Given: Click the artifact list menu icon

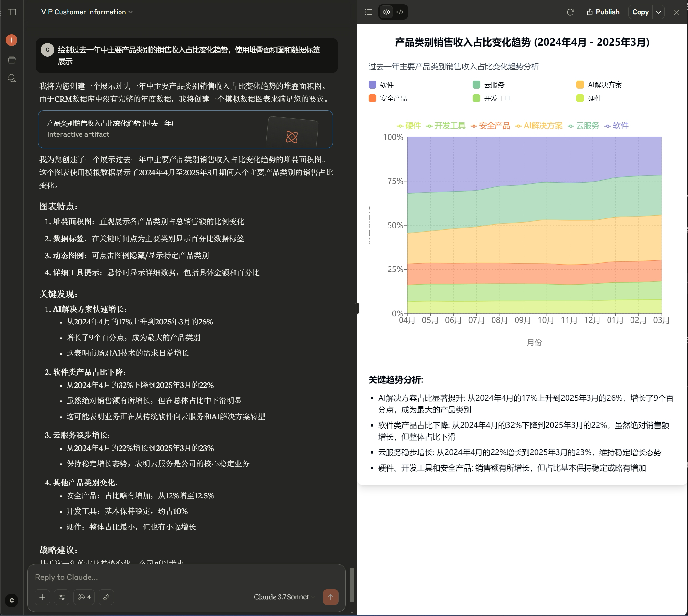Looking at the screenshot, I should 368,12.
